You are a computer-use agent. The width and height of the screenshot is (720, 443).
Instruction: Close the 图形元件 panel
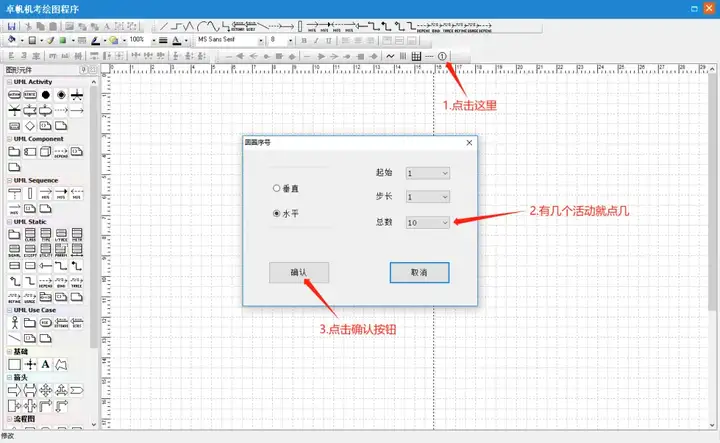pos(92,69)
